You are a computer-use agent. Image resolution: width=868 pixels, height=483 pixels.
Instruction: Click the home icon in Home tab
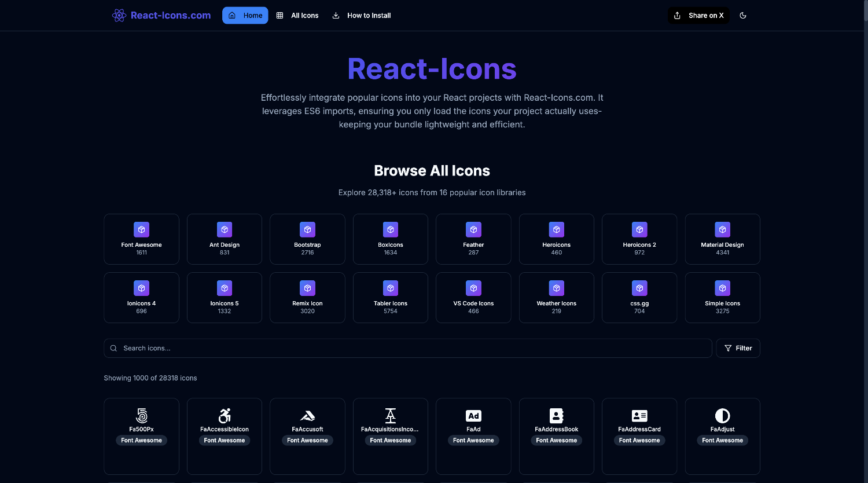[x=232, y=16]
